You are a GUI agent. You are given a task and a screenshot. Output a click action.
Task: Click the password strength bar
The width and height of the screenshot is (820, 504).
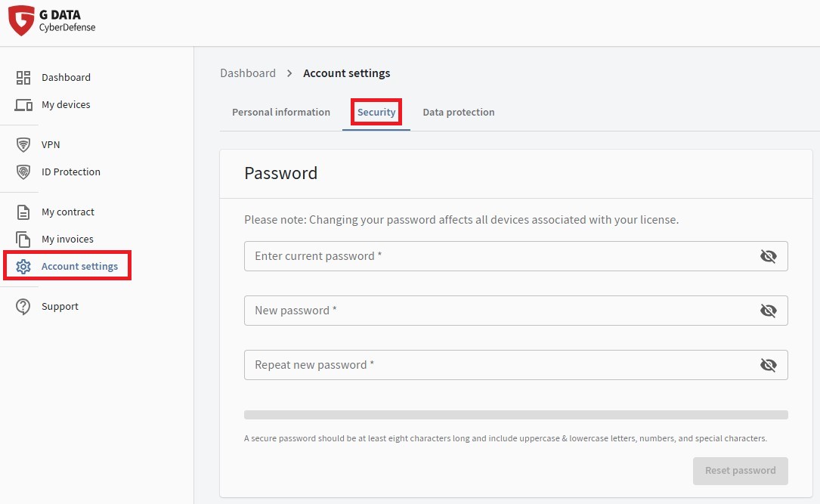pyautogui.click(x=515, y=415)
